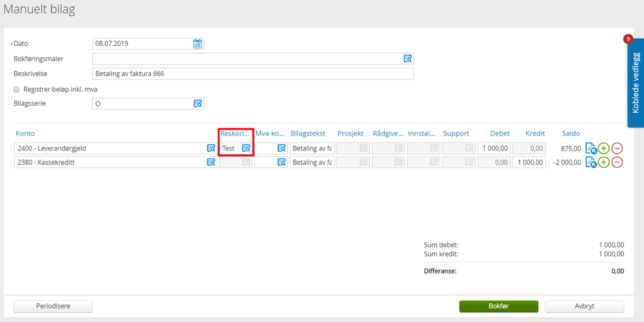Open account lookup for 2400 Leverandørgjeld
Screen dimensions: 644x322
[x=211, y=148]
